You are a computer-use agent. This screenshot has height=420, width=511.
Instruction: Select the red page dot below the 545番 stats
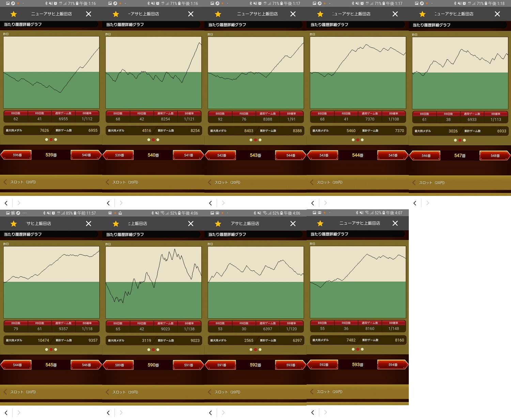tap(51, 349)
